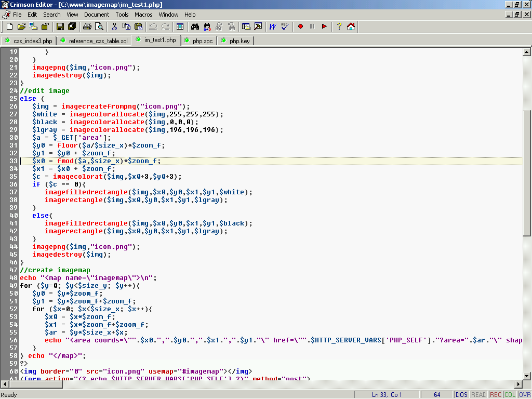The width and height of the screenshot is (532, 399).
Task: Open the Document menu
Action: (97, 15)
